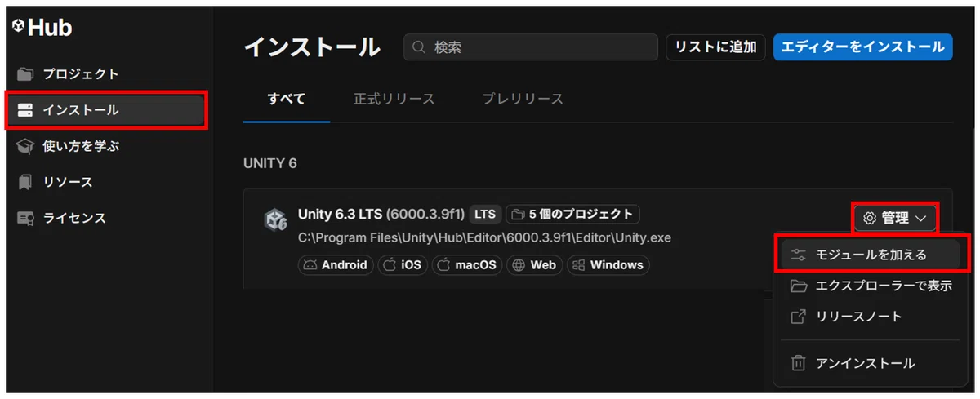Click the 管理 chevron arrow
Image resolution: width=980 pixels, height=399 pixels.
[921, 219]
